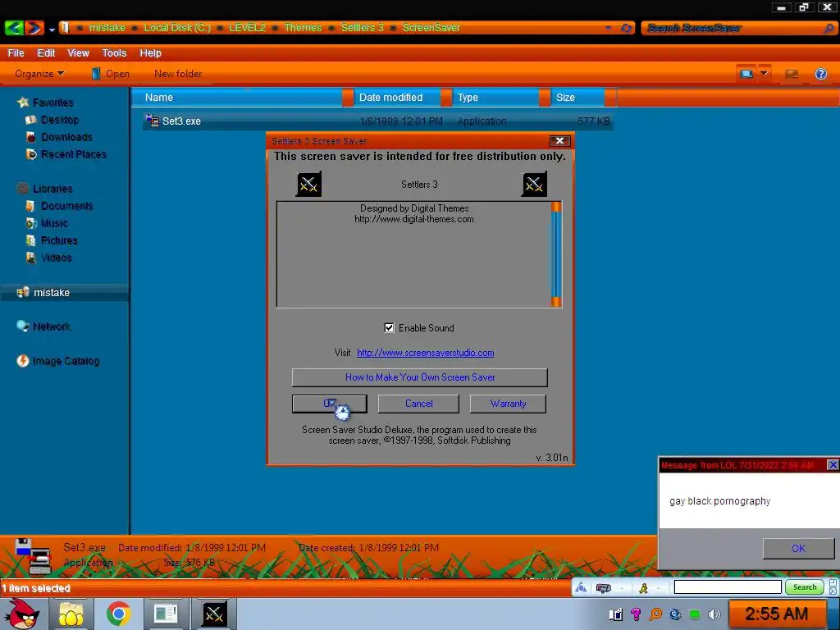Open Google Chrome from the taskbar

[x=118, y=614]
